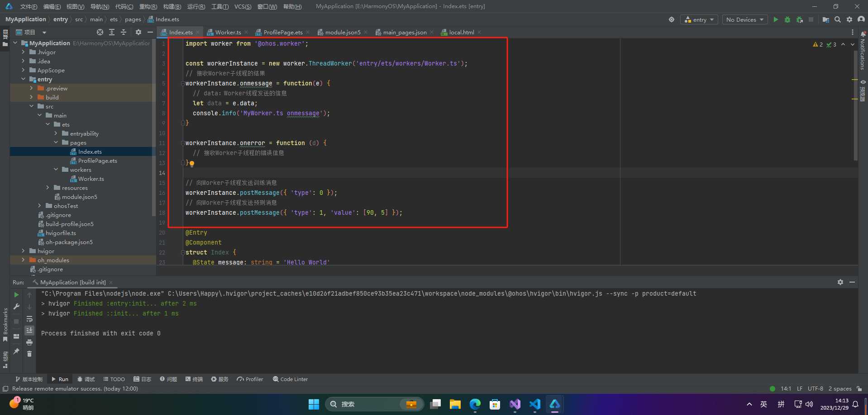This screenshot has height=415, width=868.
Task: Open the No Devices selector dropdown
Action: pyautogui.click(x=744, y=19)
